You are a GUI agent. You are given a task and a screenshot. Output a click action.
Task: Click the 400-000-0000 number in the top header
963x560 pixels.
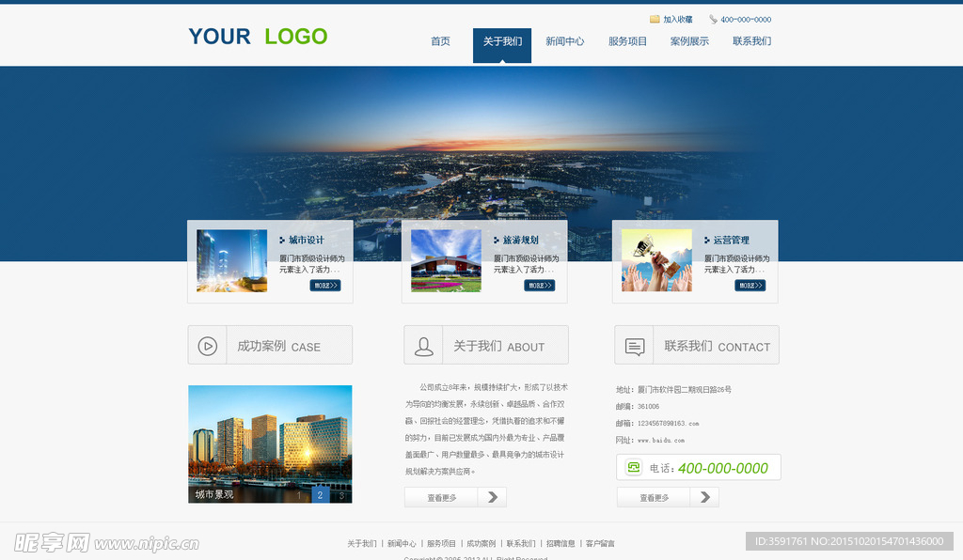(x=746, y=20)
